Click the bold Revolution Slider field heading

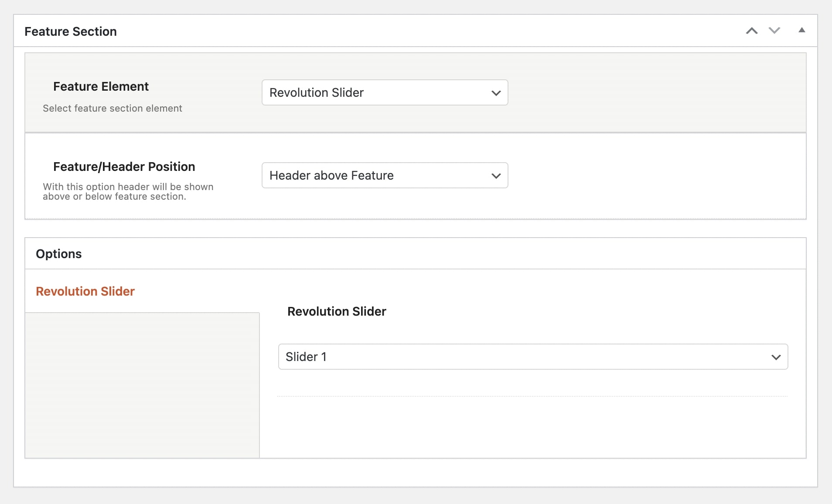(337, 311)
